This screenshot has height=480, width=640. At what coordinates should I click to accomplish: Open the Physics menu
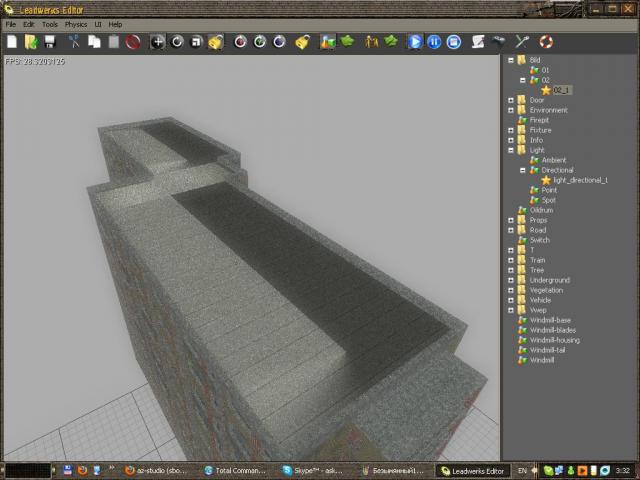(x=76, y=24)
